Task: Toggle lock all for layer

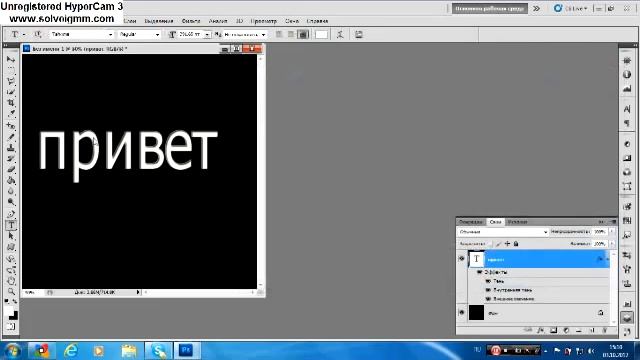Action: (516, 244)
